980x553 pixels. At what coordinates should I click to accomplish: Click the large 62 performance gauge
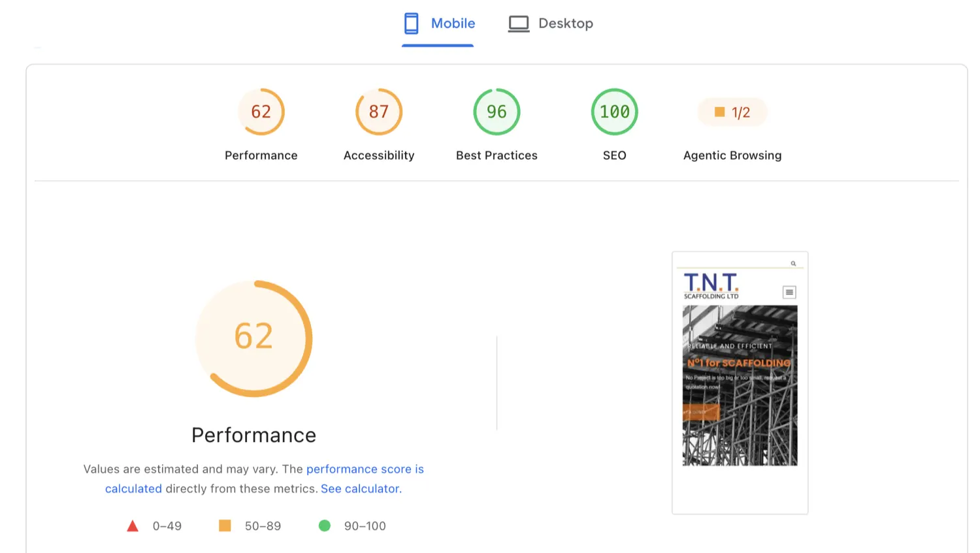(x=254, y=338)
